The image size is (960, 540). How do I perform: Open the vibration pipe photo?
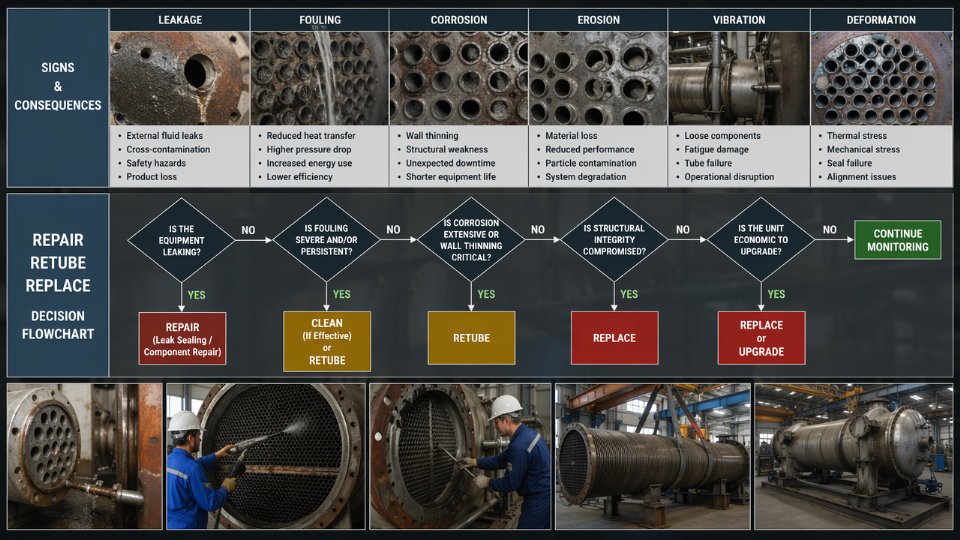(x=739, y=78)
